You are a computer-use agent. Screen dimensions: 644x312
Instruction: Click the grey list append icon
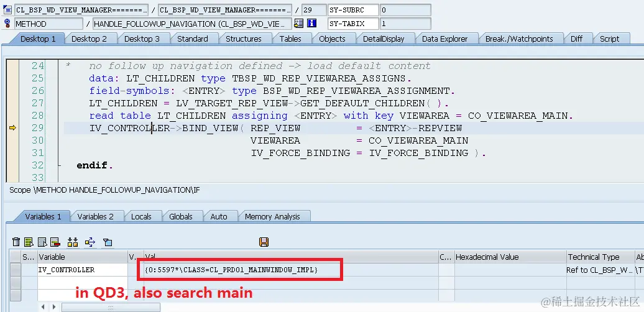[x=42, y=242]
